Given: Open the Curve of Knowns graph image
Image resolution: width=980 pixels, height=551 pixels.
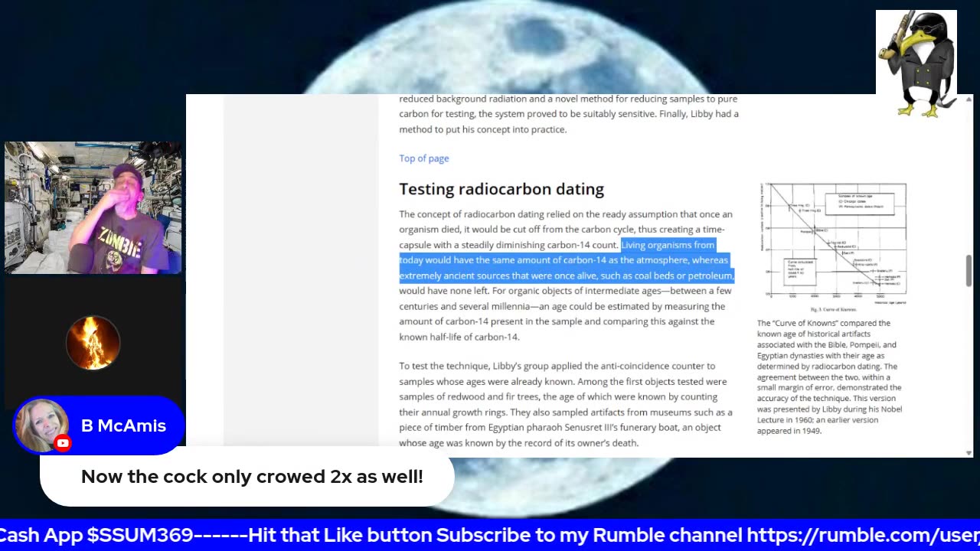Looking at the screenshot, I should click(834, 246).
